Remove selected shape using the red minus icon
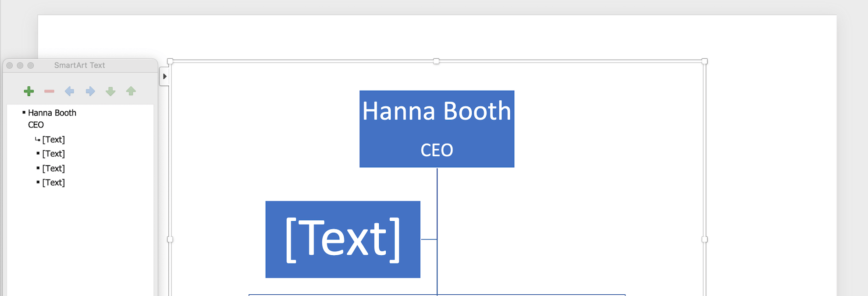The width and height of the screenshot is (868, 296). pos(49,91)
